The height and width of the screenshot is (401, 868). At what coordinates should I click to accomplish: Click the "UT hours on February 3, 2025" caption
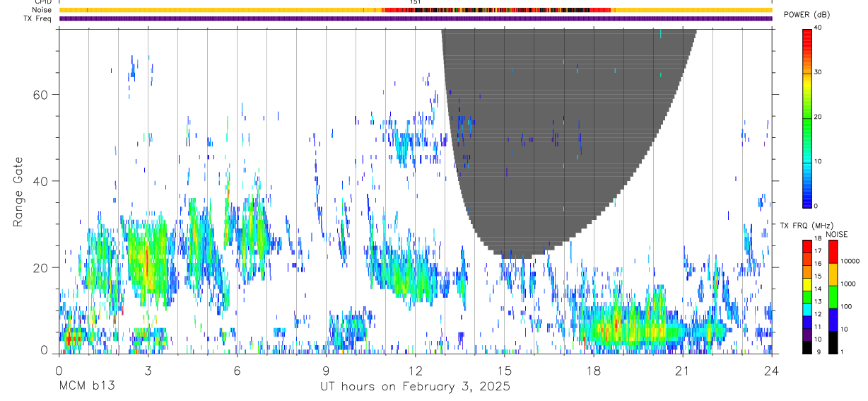(x=414, y=387)
